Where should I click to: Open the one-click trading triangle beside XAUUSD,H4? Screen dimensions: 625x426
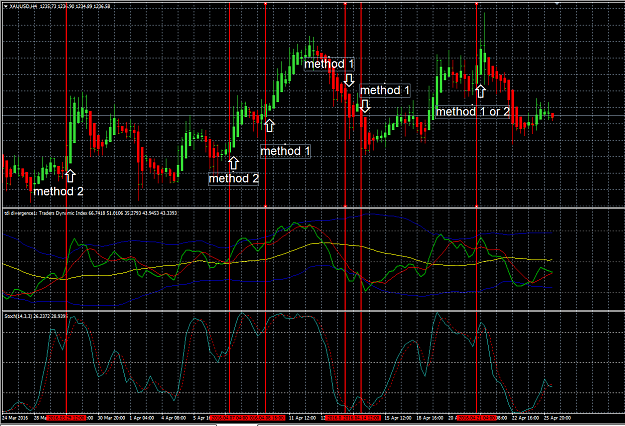coord(5,6)
